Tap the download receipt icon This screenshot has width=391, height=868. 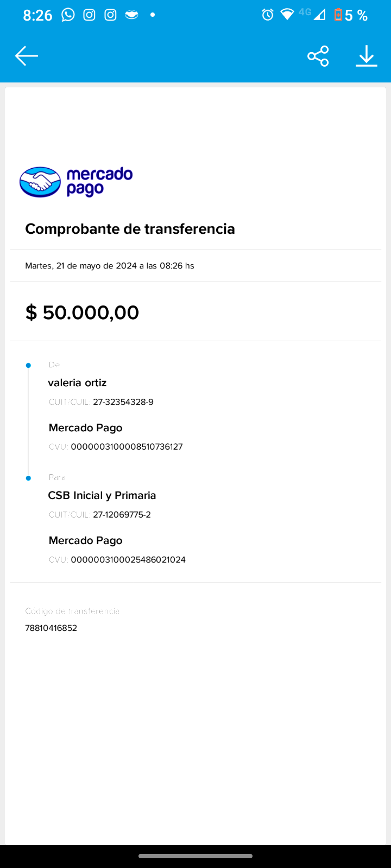click(367, 56)
